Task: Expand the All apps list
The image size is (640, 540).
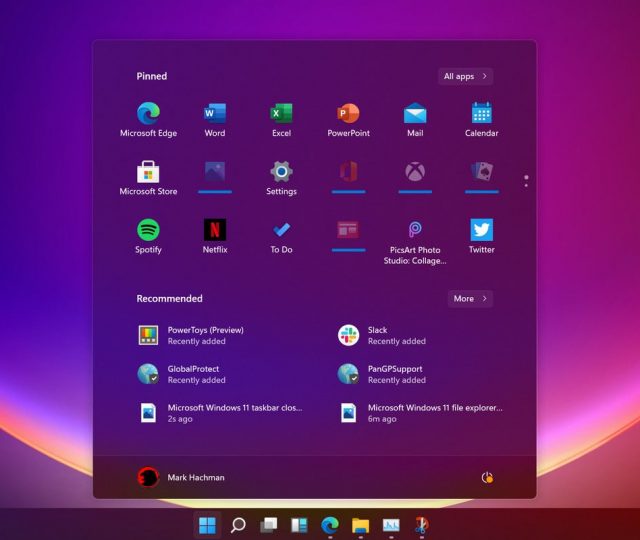Action: [x=465, y=76]
